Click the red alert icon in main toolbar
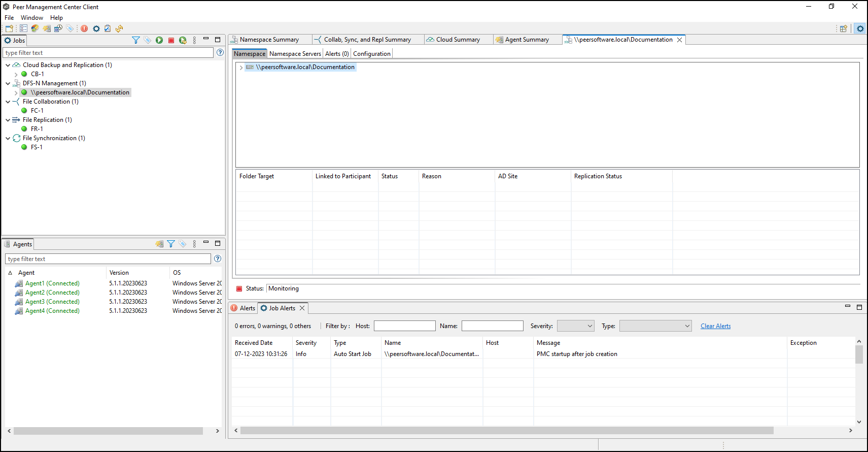The width and height of the screenshot is (868, 452). click(x=84, y=28)
